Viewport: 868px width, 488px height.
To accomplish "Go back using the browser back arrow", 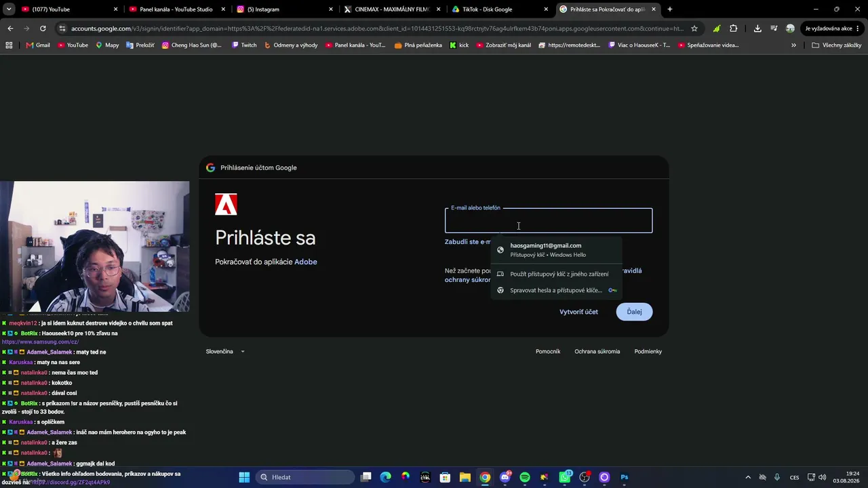I will [10, 28].
